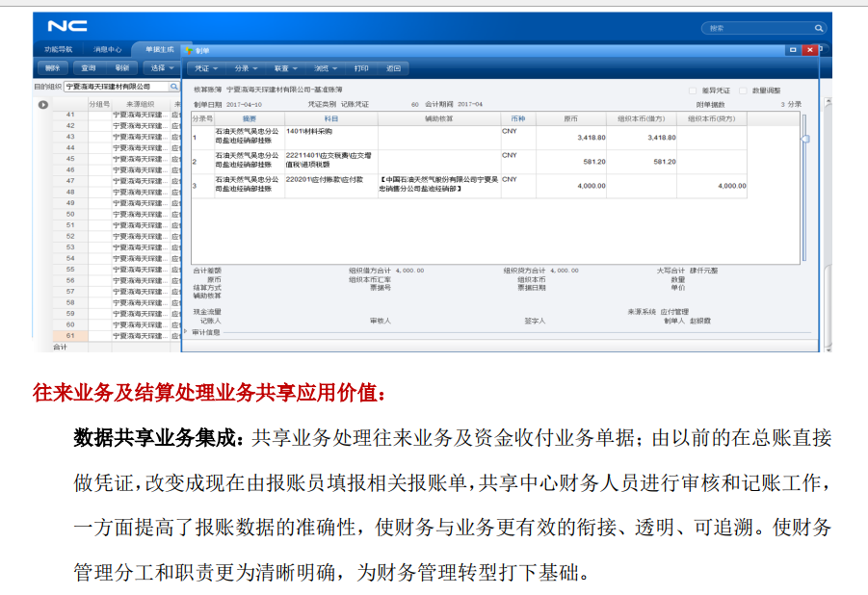Maximize the 制单 voucher dialog
Viewport: 868px width, 595px height.
[793, 49]
